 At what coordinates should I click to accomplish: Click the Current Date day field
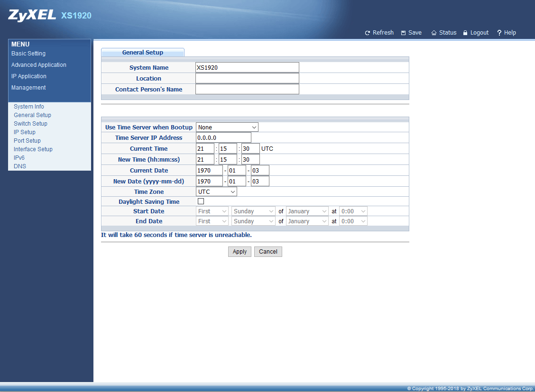coord(260,171)
